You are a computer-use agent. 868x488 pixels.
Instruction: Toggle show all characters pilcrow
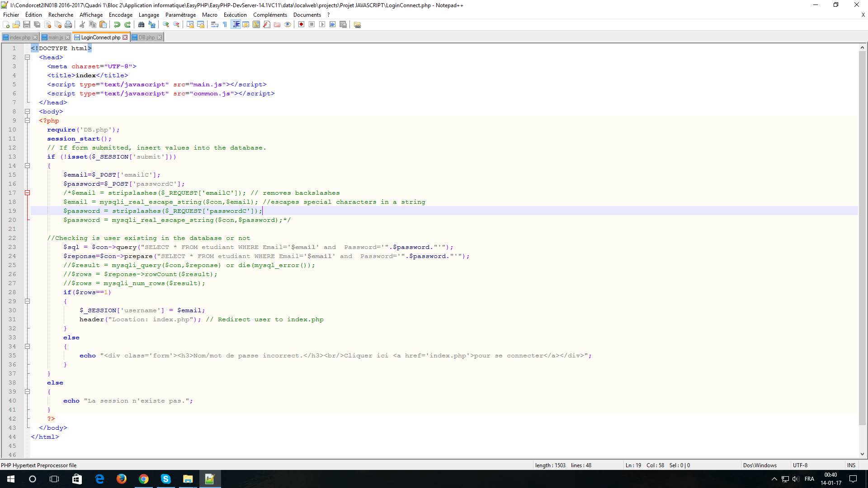coord(225,25)
